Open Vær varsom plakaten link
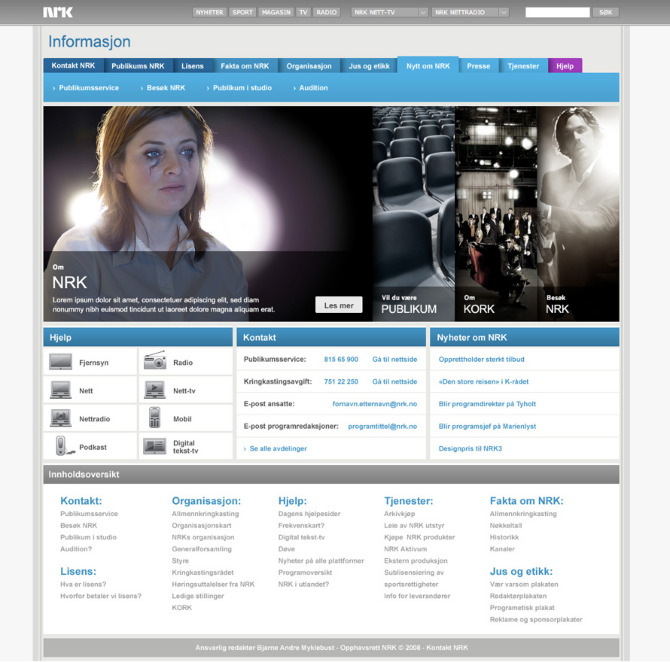Screen dimensions: 670x662 pyautogui.click(x=524, y=584)
